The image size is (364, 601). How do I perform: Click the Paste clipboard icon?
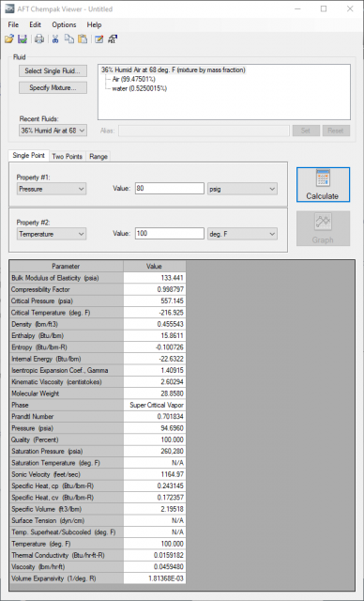click(x=83, y=39)
